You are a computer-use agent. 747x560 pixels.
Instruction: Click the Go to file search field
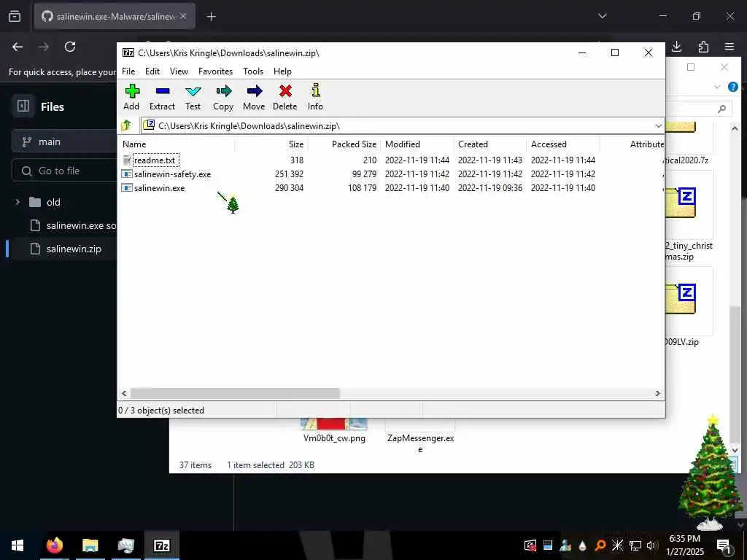(64, 171)
